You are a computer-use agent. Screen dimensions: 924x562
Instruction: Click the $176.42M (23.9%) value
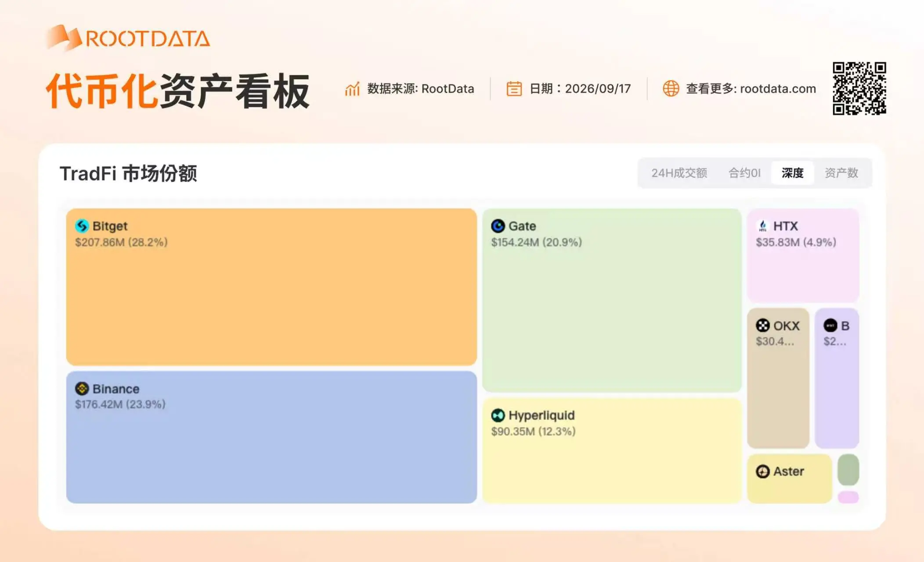pos(120,404)
